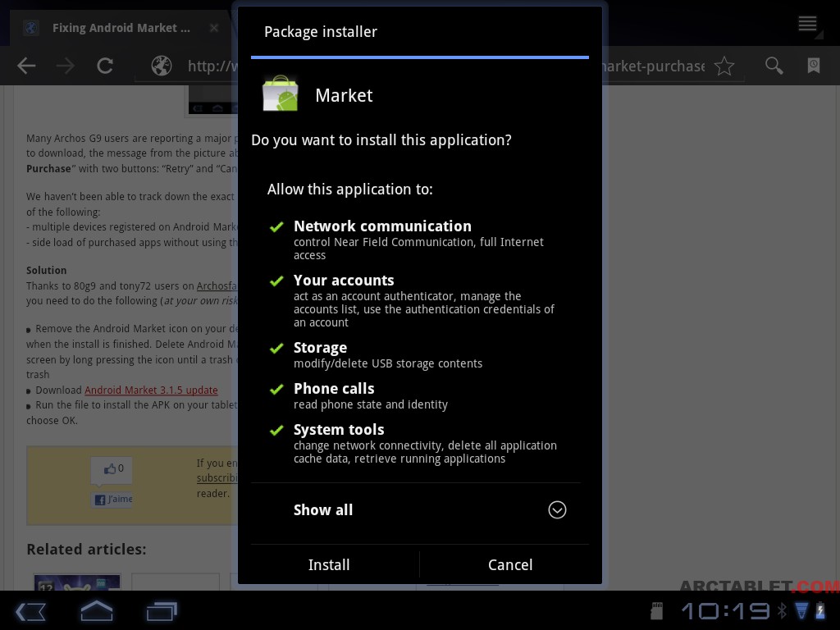Select 'Do you want to install' prompt
The width and height of the screenshot is (840, 630).
point(381,140)
